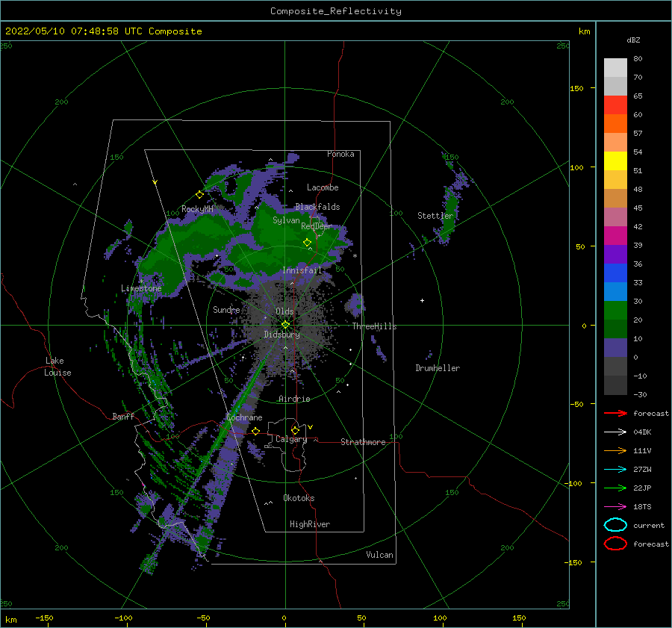Click the cyan 27ZW arrow icon
The width and height of the screenshot is (672, 628).
coord(615,470)
